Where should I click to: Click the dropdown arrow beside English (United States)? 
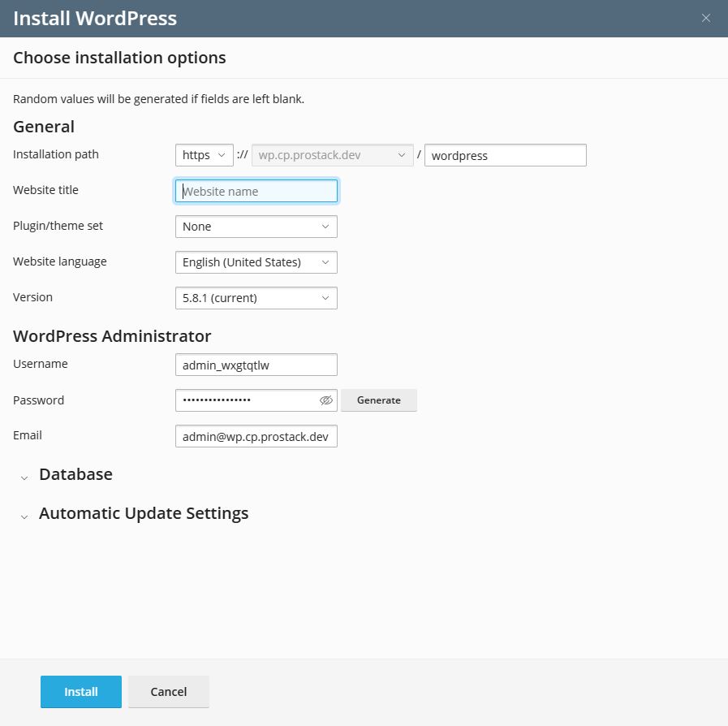tap(325, 262)
